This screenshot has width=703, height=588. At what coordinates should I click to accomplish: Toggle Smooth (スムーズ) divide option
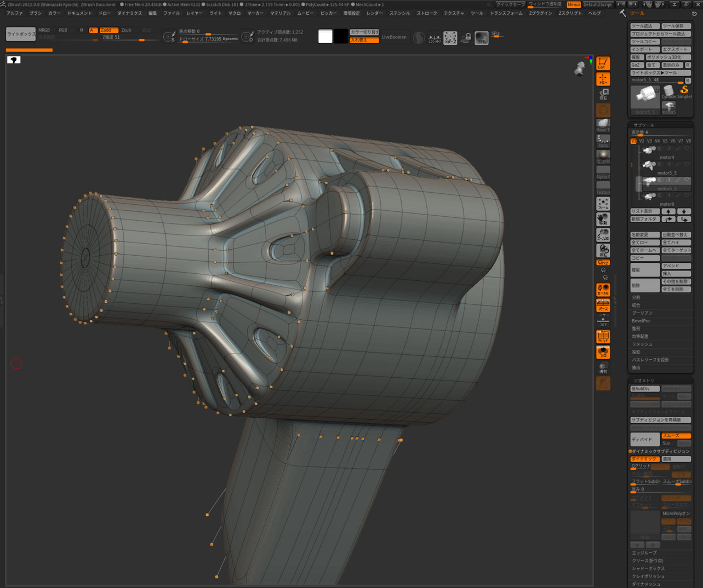(x=676, y=436)
